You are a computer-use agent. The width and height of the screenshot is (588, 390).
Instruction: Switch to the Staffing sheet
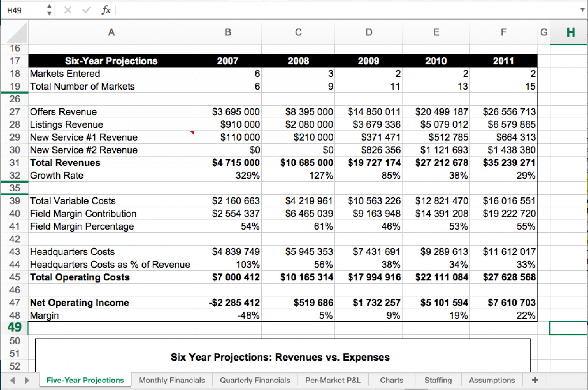tap(438, 380)
